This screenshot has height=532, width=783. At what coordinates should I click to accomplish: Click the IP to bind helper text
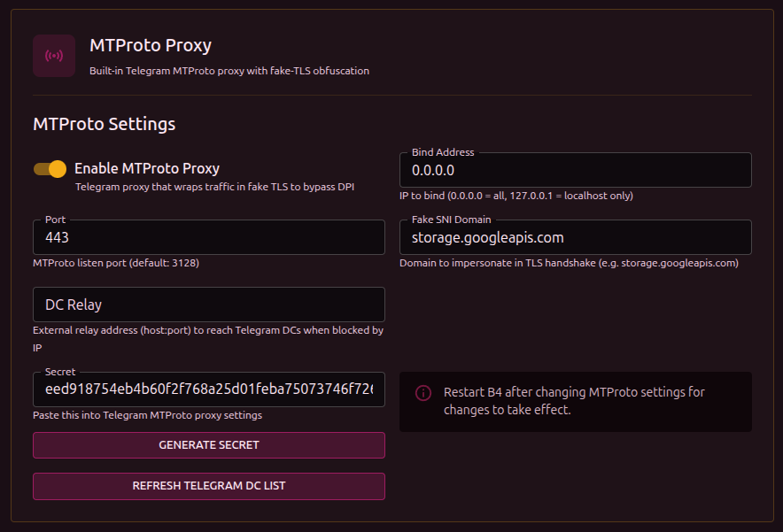516,196
